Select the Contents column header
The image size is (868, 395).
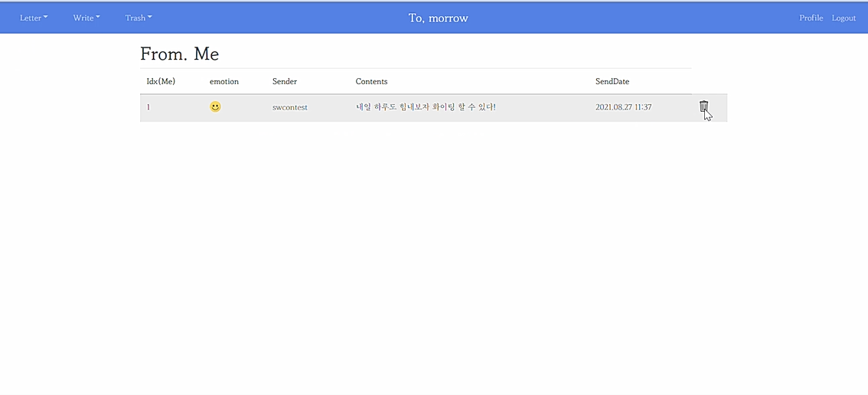pyautogui.click(x=371, y=81)
